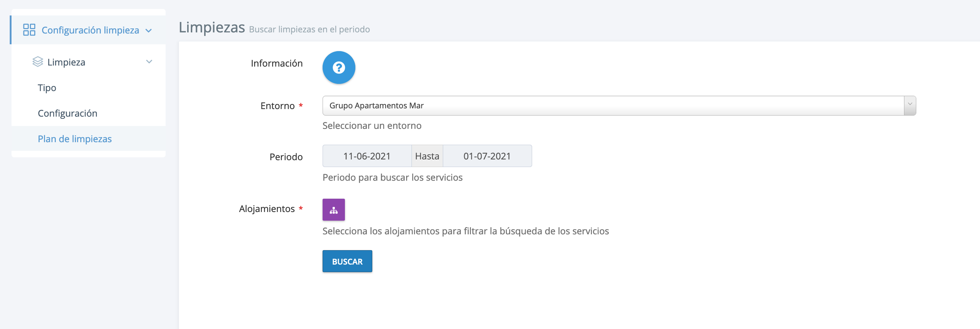The height and width of the screenshot is (329, 980).
Task: Click the Configuración limpieza grid icon
Action: [x=29, y=30]
